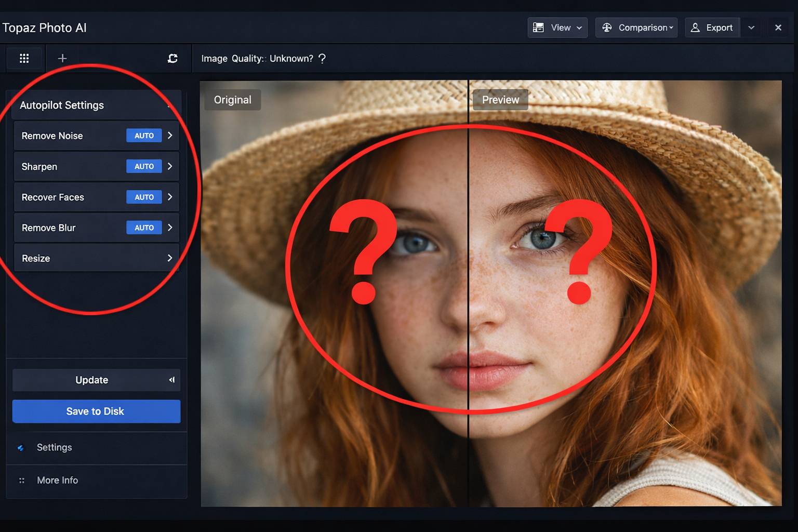This screenshot has width=798, height=532.
Task: Click the Export button
Action: 712,28
